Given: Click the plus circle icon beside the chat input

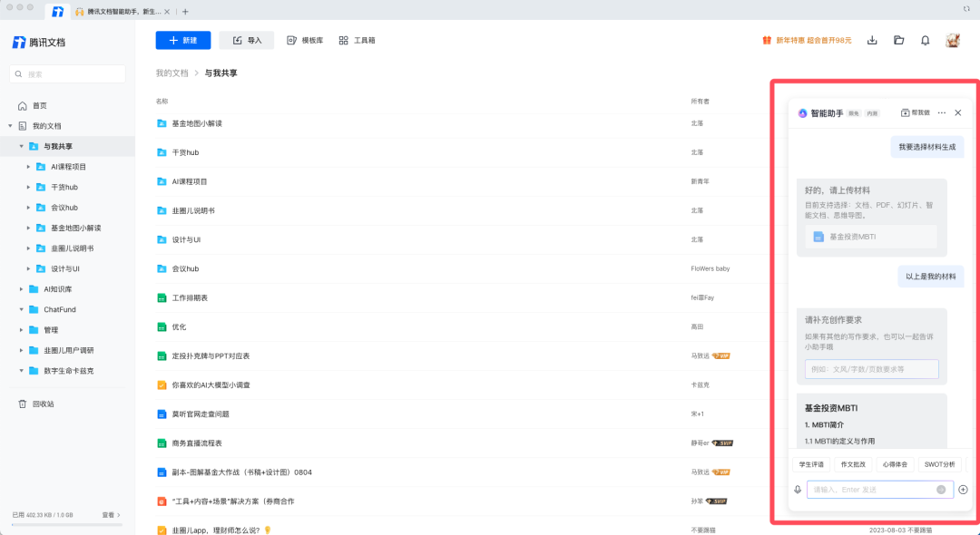Looking at the screenshot, I should tap(963, 490).
